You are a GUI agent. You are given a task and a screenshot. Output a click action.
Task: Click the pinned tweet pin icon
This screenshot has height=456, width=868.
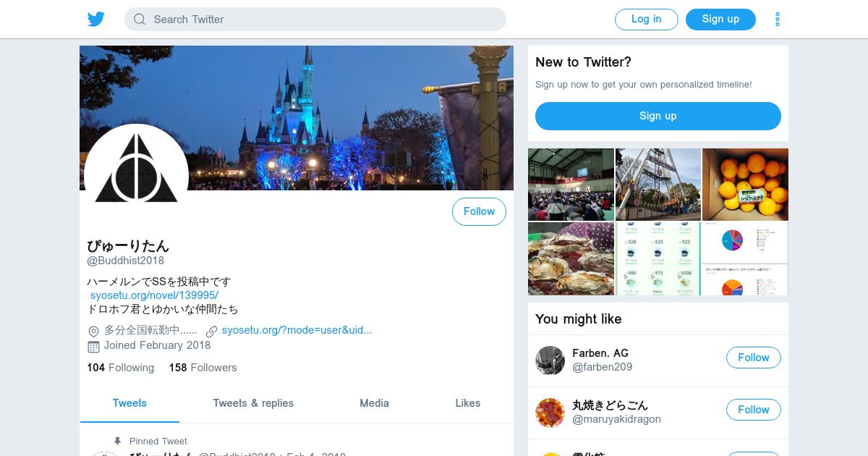click(118, 441)
